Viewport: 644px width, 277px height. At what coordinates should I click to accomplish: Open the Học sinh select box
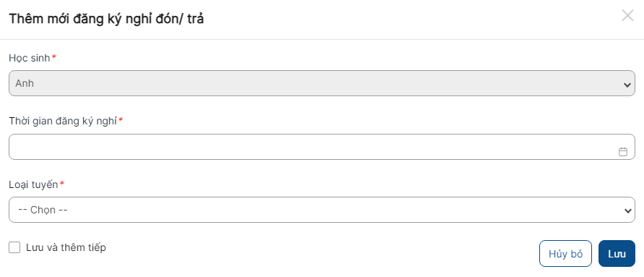[321, 83]
